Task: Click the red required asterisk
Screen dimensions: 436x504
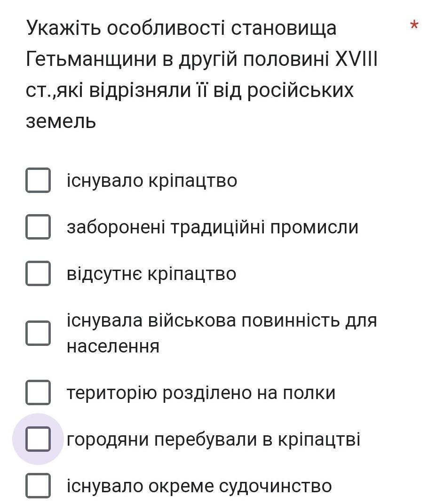Action: pos(414,26)
